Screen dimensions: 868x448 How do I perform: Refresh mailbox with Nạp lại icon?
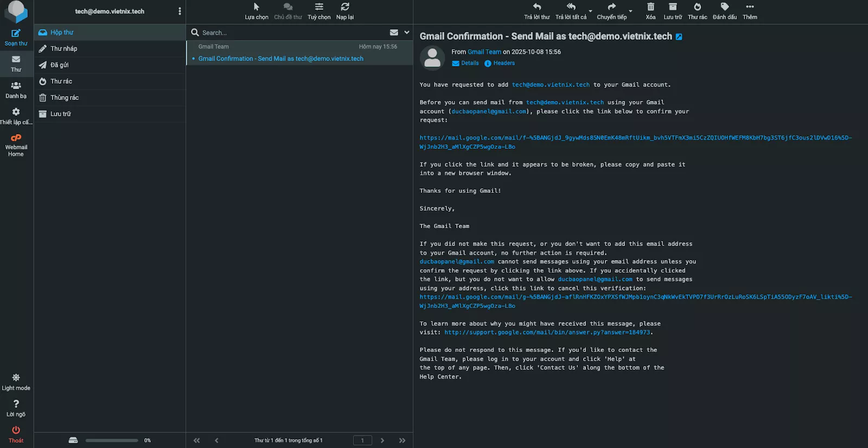click(x=344, y=7)
